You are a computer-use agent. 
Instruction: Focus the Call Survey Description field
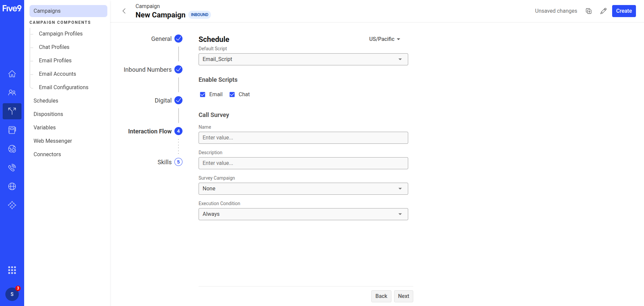point(303,163)
